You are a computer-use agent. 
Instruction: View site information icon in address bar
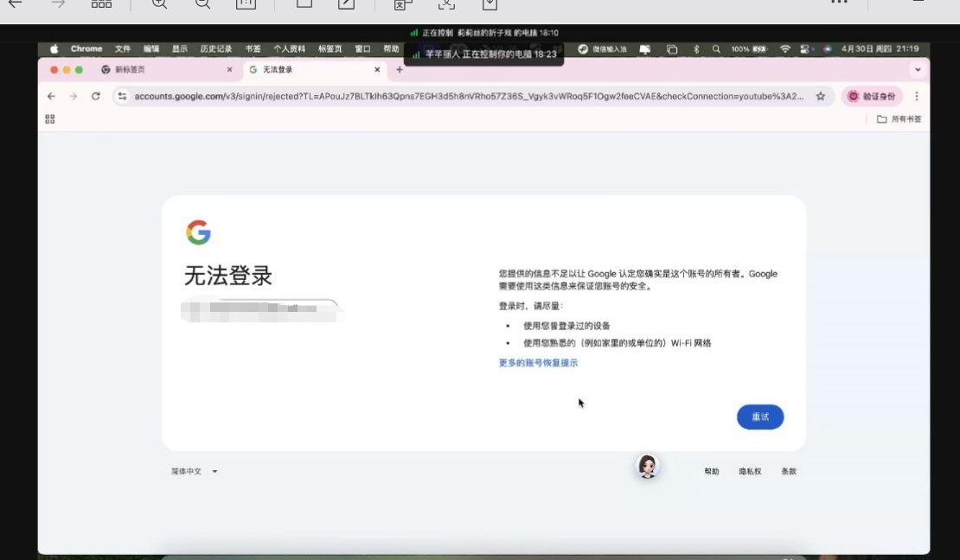click(123, 96)
